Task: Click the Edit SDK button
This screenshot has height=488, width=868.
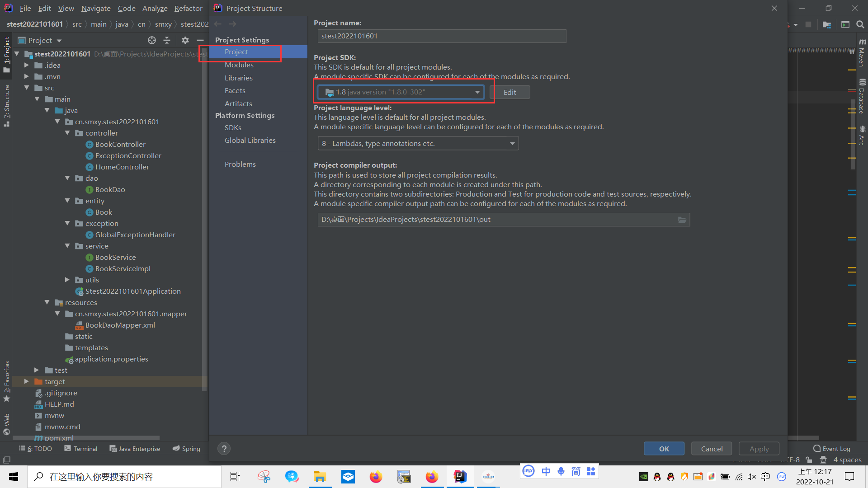Action: [509, 92]
